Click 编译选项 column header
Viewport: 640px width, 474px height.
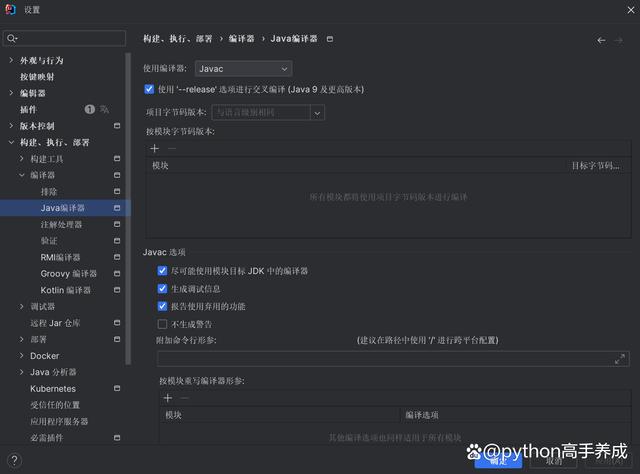pyautogui.click(x=422, y=415)
